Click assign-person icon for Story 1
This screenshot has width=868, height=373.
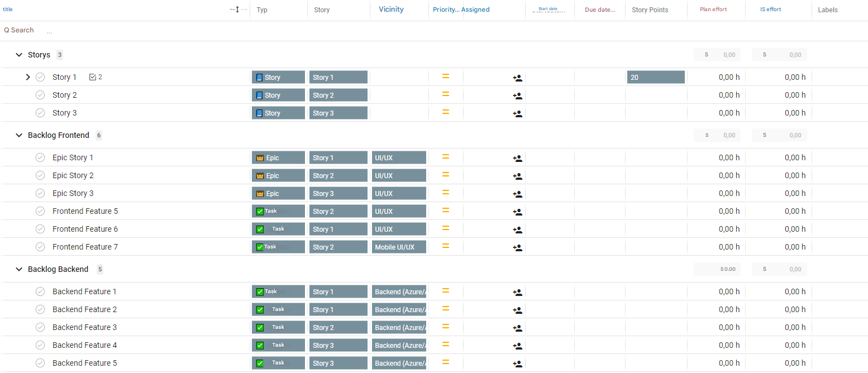pos(517,78)
